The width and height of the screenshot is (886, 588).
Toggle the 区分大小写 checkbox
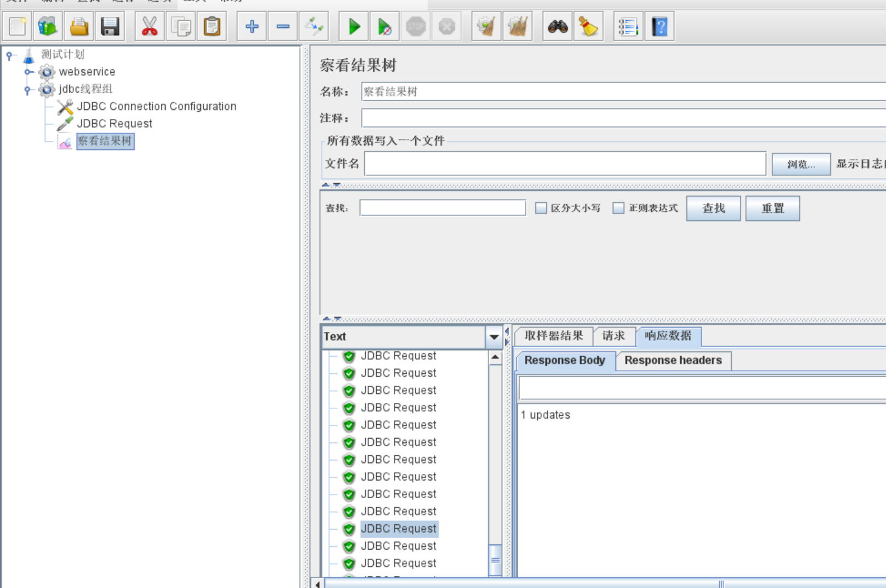click(541, 208)
